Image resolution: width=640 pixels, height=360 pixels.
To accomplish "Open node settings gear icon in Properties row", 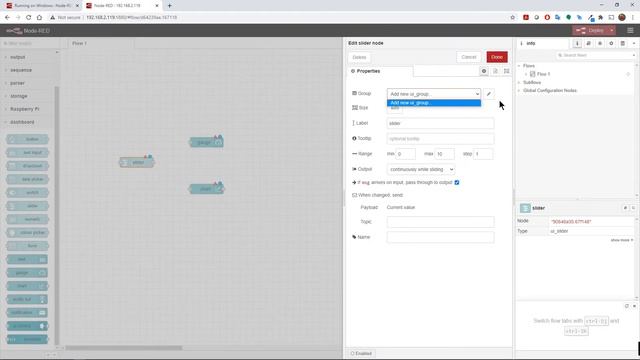I will tap(484, 71).
